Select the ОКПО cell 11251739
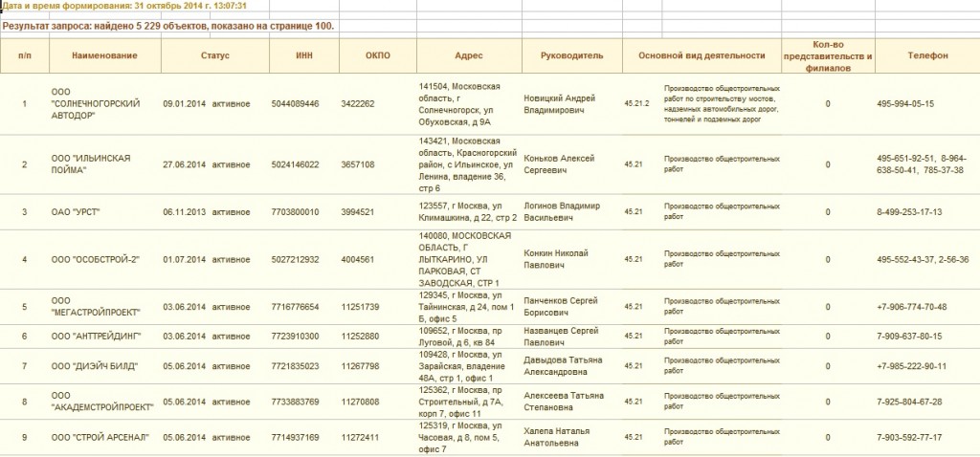 [360, 307]
